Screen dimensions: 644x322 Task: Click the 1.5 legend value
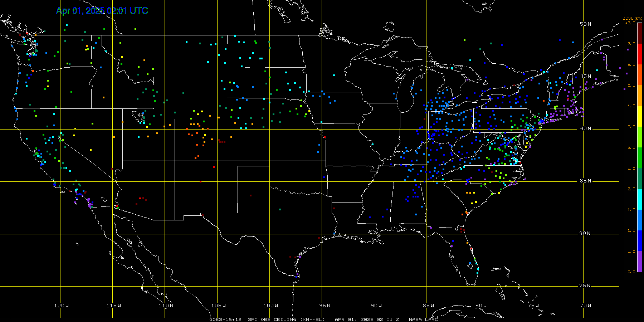pyautogui.click(x=631, y=210)
